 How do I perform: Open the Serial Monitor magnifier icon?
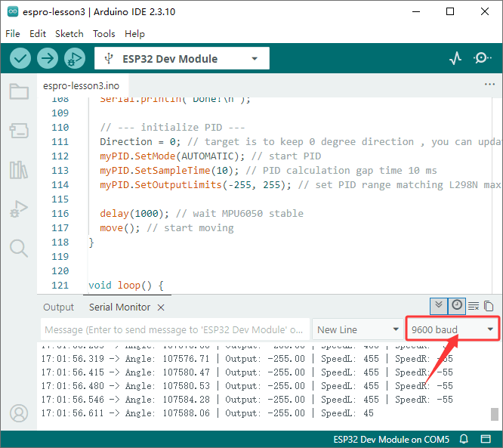point(482,58)
